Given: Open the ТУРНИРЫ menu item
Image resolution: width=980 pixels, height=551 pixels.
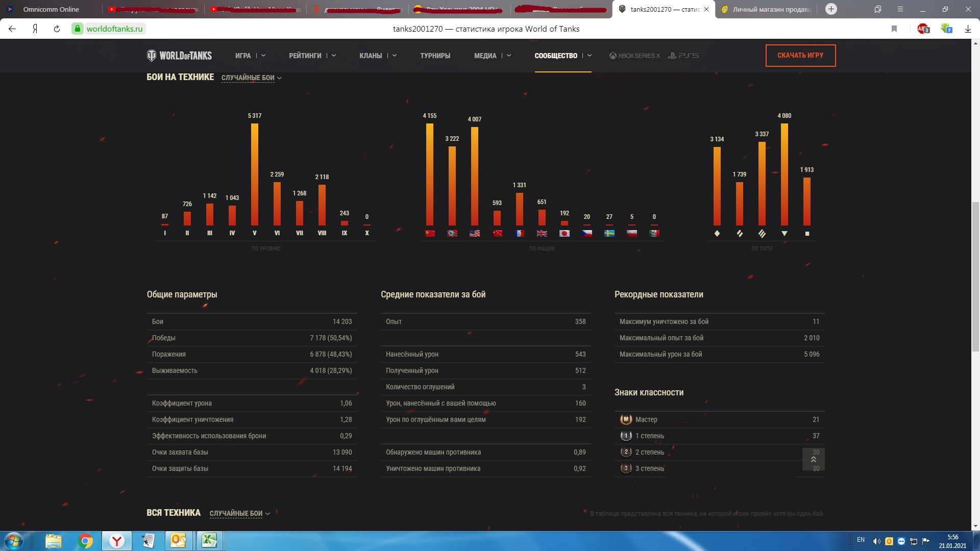Looking at the screenshot, I should (x=435, y=56).
